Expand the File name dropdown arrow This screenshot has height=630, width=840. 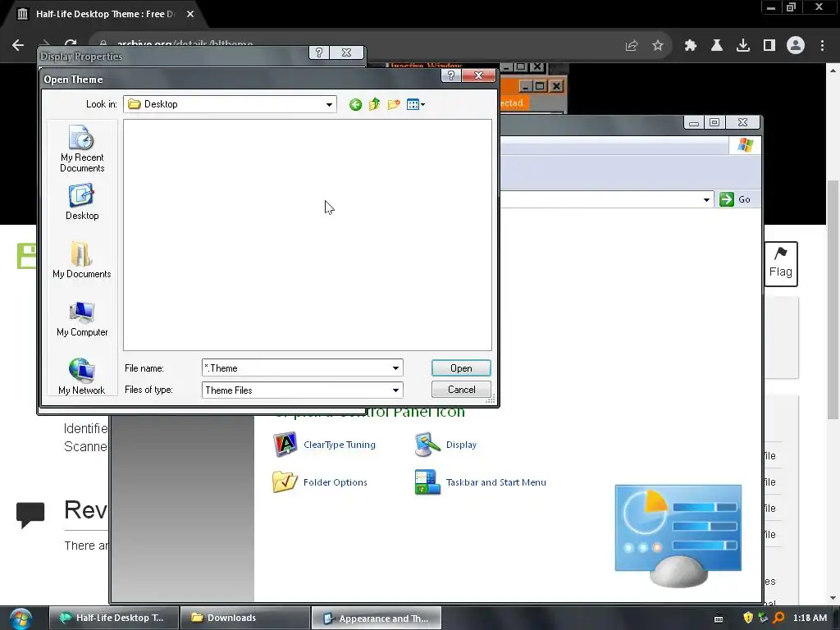tap(395, 368)
